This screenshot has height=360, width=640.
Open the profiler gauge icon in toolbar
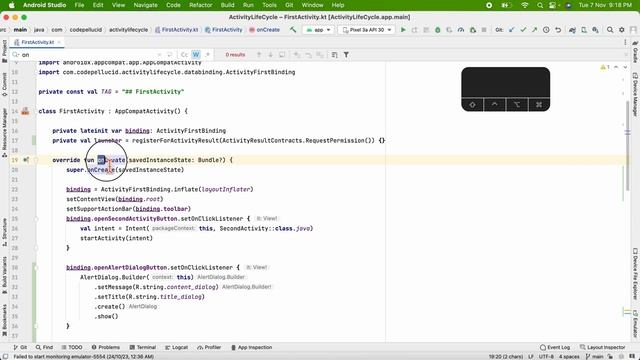[x=461, y=30]
